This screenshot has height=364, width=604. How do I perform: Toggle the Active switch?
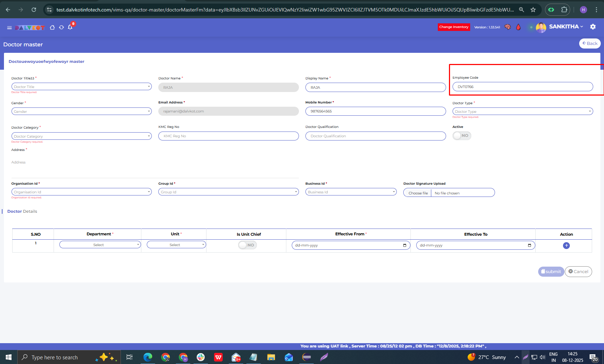pos(462,136)
